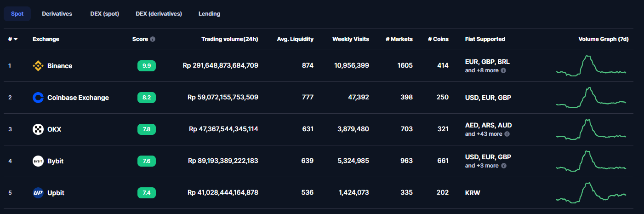Click OKX's 7.8 score badge
The width and height of the screenshot is (644, 214).
click(x=147, y=129)
